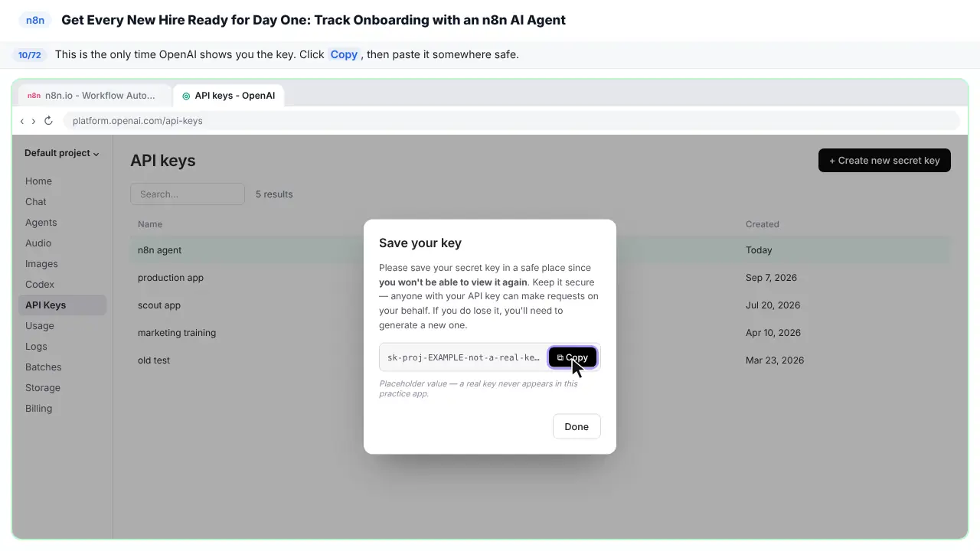Viewport: 980px width, 551px height.
Task: Open Usage in the sidebar
Action: [x=62, y=326]
